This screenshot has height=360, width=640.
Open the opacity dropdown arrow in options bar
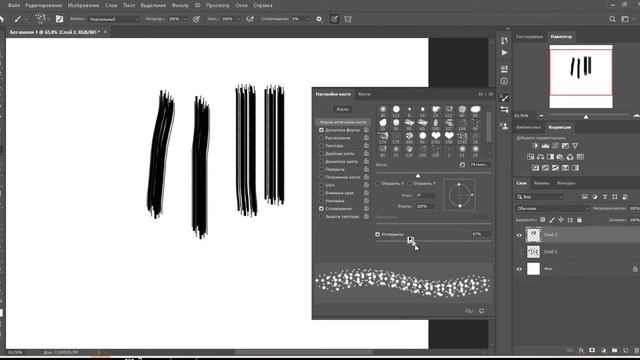(184, 19)
